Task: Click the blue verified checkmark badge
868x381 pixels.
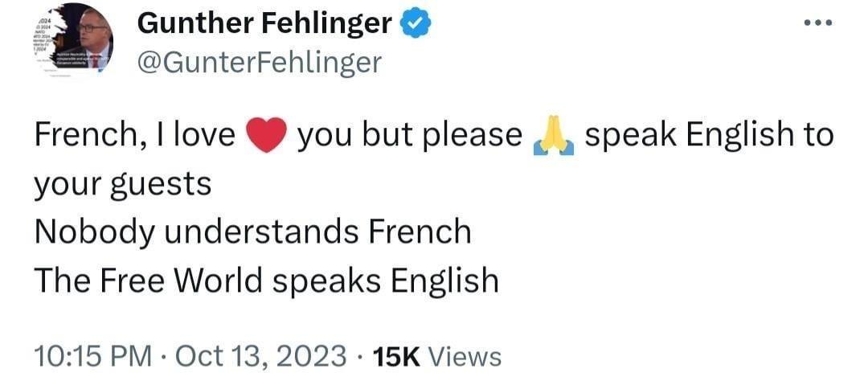Action: (416, 25)
